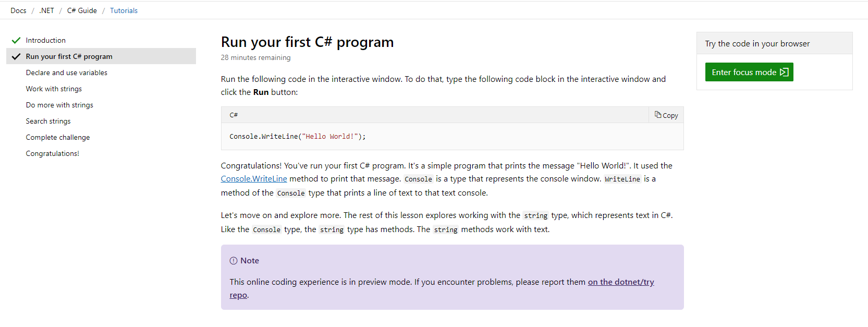Open the Console.WriteLine documentation link
Image resolution: width=868 pixels, height=327 pixels.
click(x=254, y=178)
